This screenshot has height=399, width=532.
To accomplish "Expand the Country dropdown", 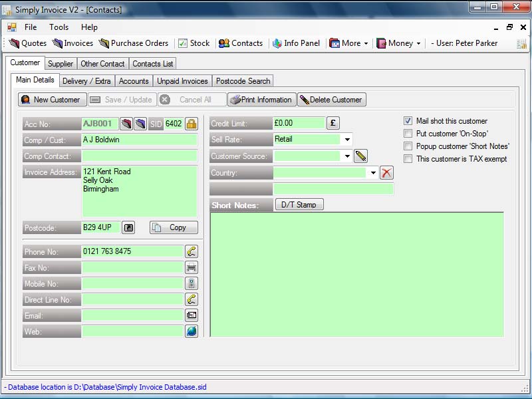I will (373, 173).
